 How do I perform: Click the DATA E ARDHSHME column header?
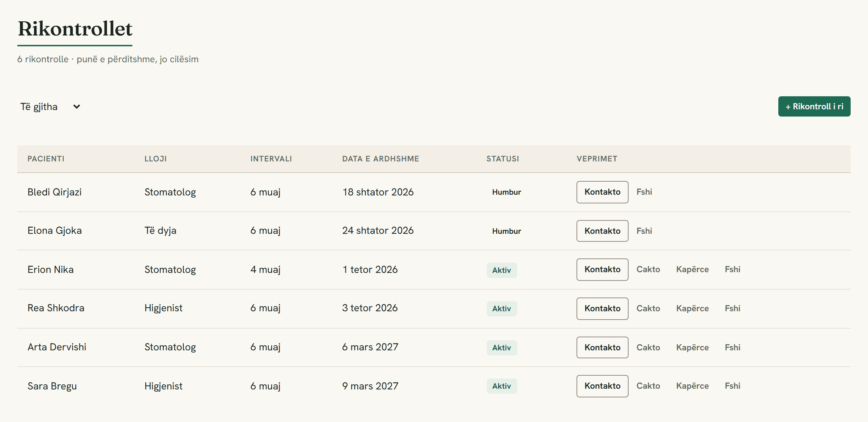coord(380,159)
